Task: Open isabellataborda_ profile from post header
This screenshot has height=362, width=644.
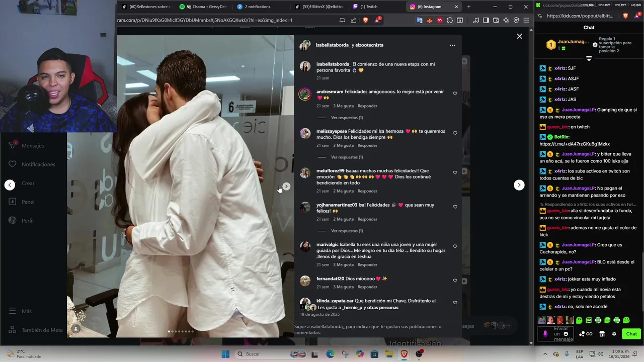Action: tap(333, 45)
